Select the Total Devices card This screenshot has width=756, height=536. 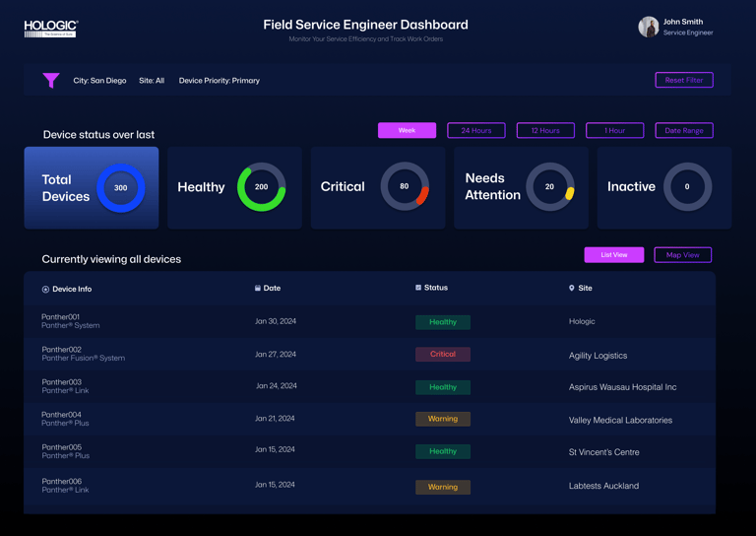(x=92, y=187)
